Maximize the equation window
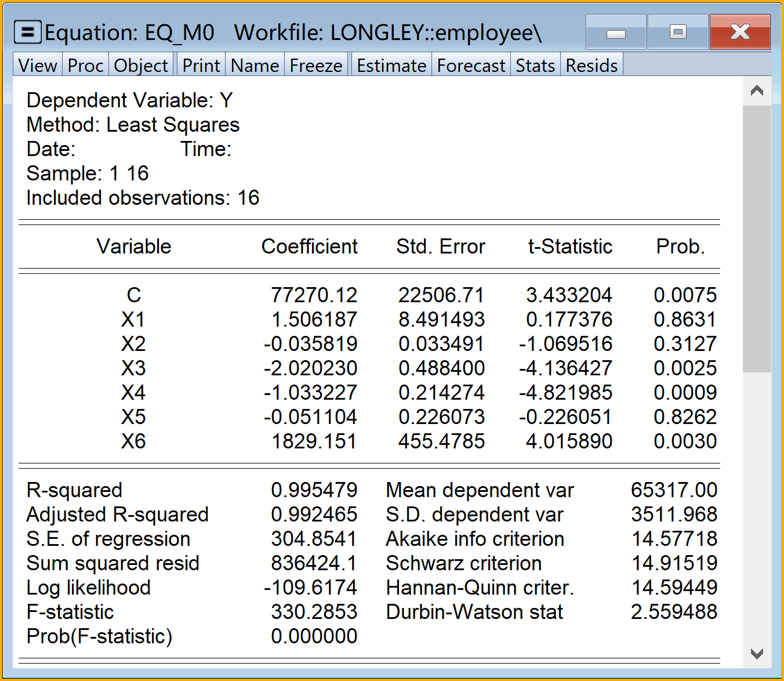The width and height of the screenshot is (784, 681). point(678,32)
